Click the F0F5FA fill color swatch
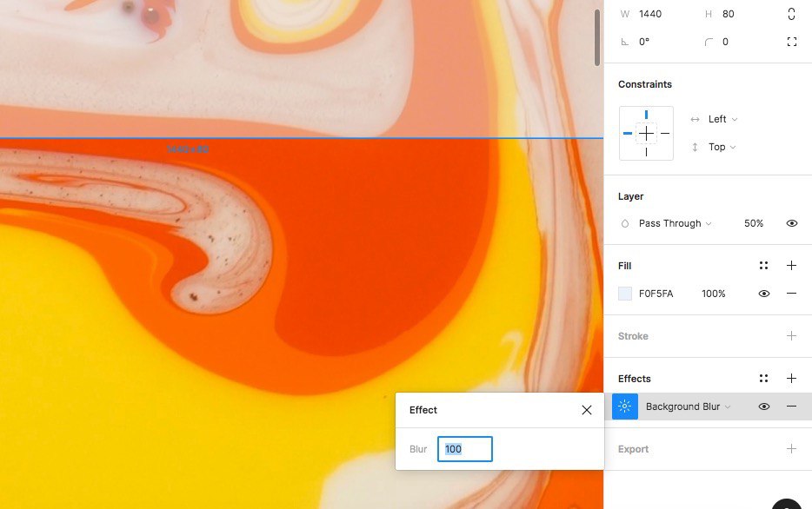The height and width of the screenshot is (509, 812). pos(625,294)
